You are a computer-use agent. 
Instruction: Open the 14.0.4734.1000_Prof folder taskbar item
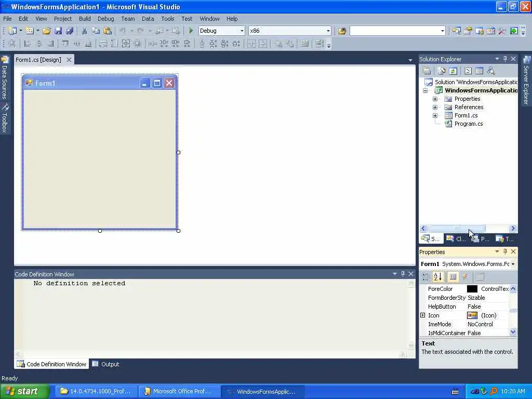point(96,391)
